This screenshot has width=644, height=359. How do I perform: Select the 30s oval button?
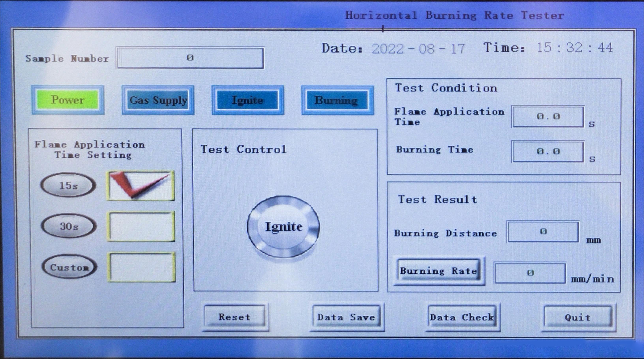tap(69, 226)
